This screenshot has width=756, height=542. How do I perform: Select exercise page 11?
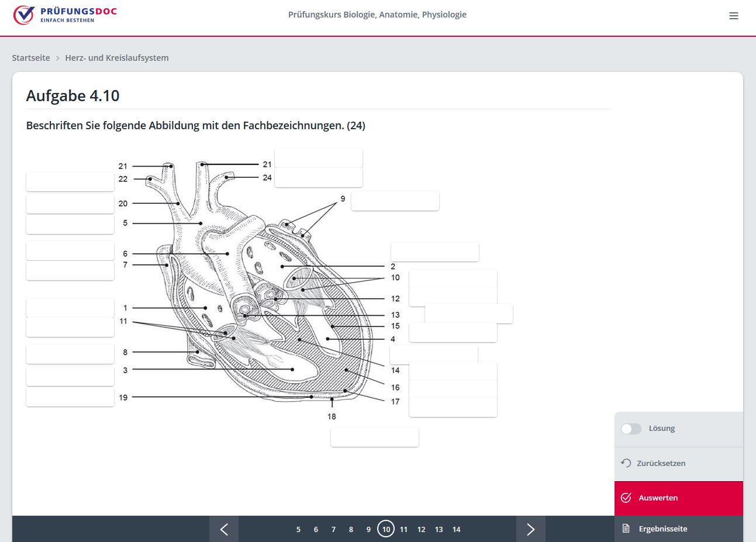pyautogui.click(x=403, y=529)
